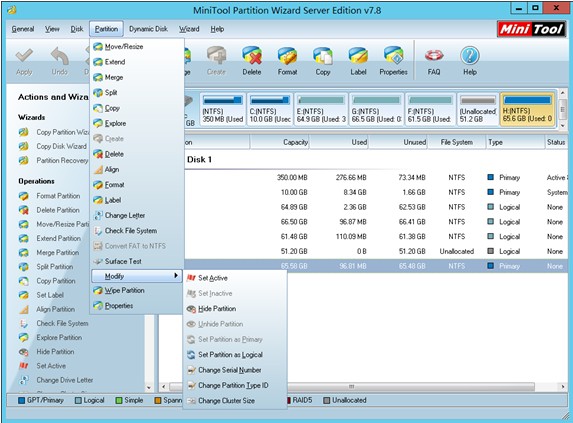Click the File System column header
The height and width of the screenshot is (423, 573).
click(456, 142)
